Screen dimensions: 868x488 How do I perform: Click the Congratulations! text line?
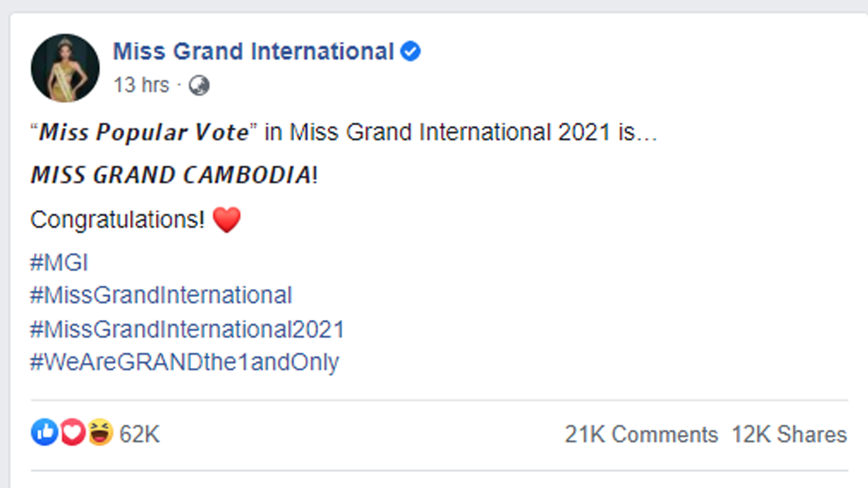click(118, 220)
